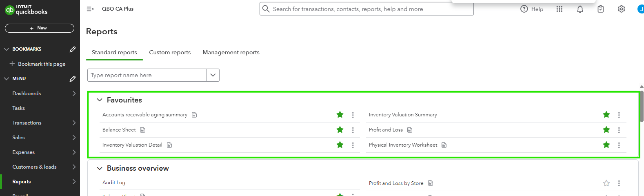Open more options for Profit and Loss

[619, 130]
